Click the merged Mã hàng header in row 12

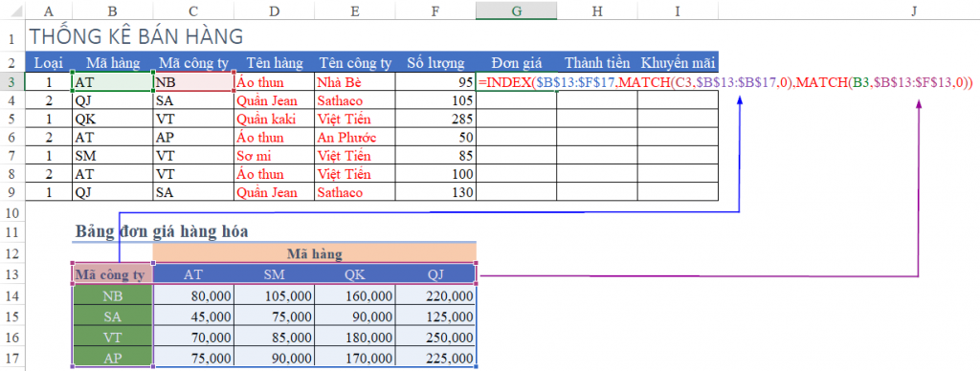tap(314, 253)
